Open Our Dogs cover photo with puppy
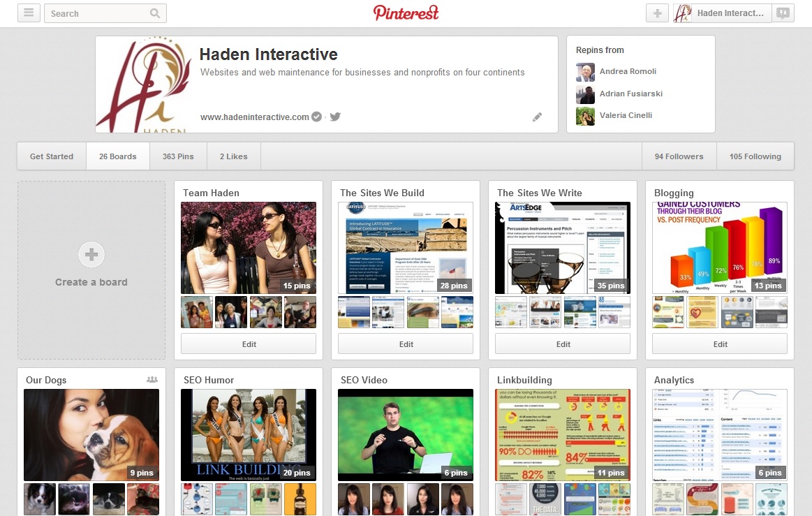The height and width of the screenshot is (516, 812). (91, 435)
